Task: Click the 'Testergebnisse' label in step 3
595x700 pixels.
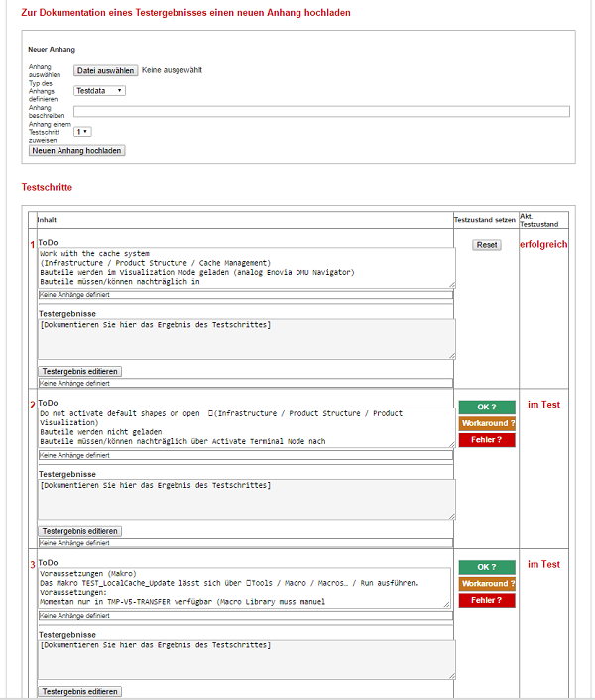Action: point(67,635)
